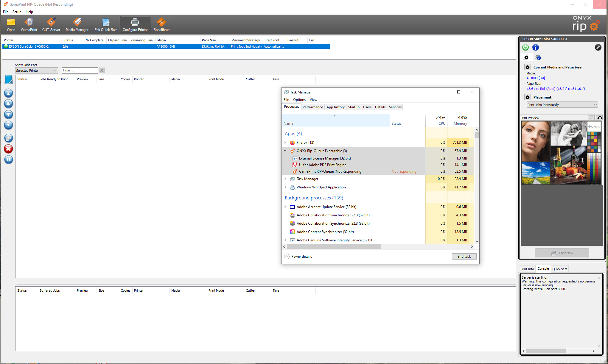Click gear icon next to Placement
608x364 pixels.
click(528, 97)
